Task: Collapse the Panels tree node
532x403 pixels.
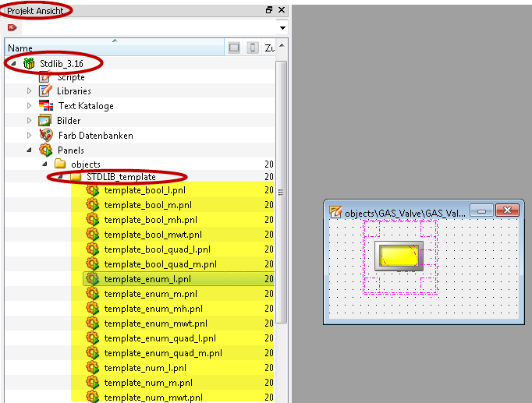Action: 30,150
